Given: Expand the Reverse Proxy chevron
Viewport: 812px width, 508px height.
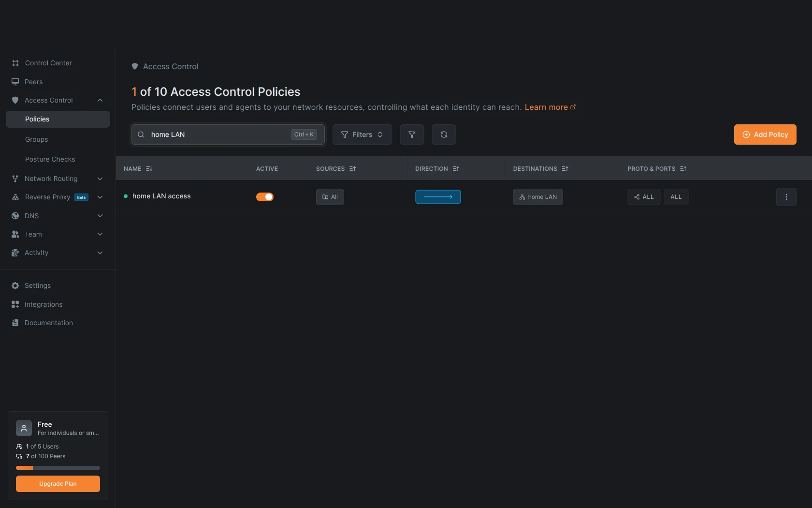Looking at the screenshot, I should tap(100, 197).
